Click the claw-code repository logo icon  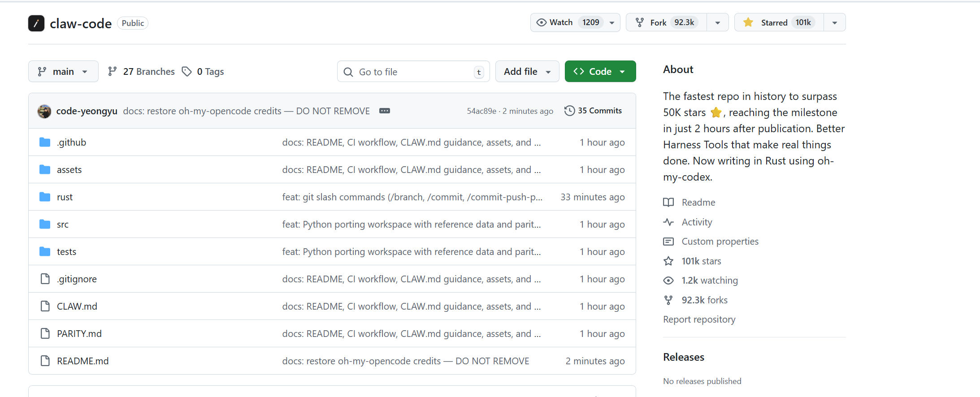36,23
